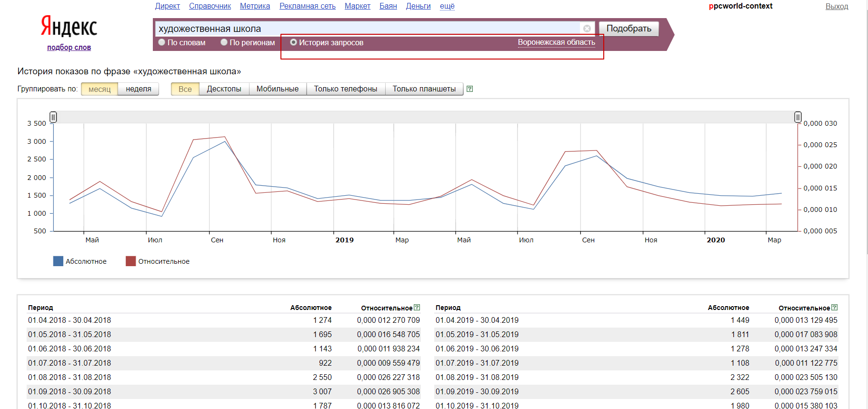Group by месяц tab
The height and width of the screenshot is (409, 868).
click(100, 89)
